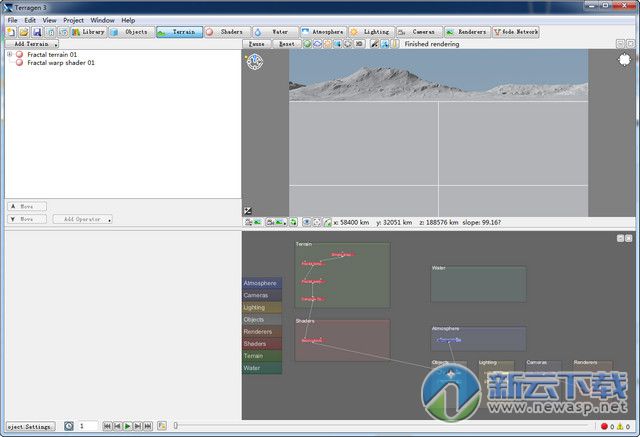Select Fractal warp shader 01
Screen dimensions: 640x437
[x=61, y=63]
